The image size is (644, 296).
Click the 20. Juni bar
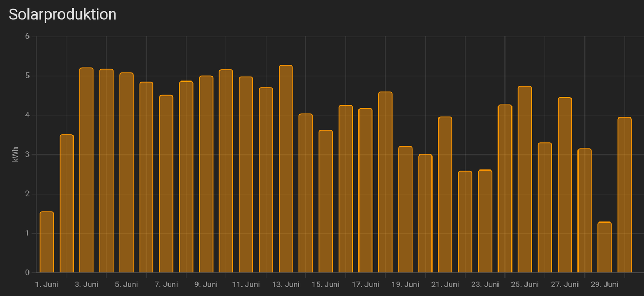tap(425, 213)
